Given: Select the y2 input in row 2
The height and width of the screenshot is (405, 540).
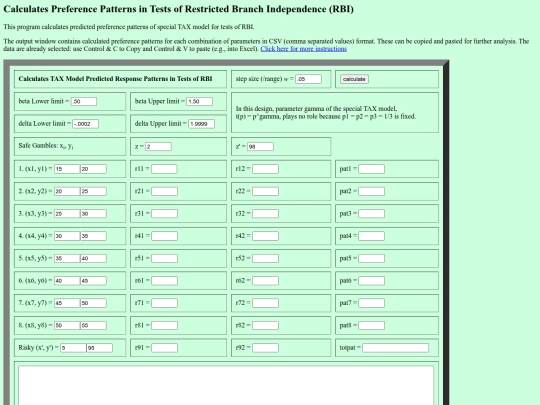Looking at the screenshot, I should (x=93, y=191).
